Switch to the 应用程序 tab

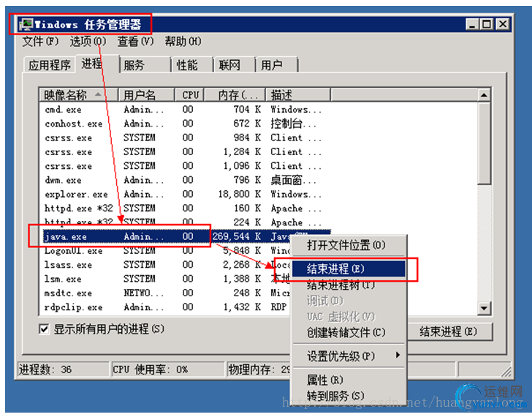point(50,65)
